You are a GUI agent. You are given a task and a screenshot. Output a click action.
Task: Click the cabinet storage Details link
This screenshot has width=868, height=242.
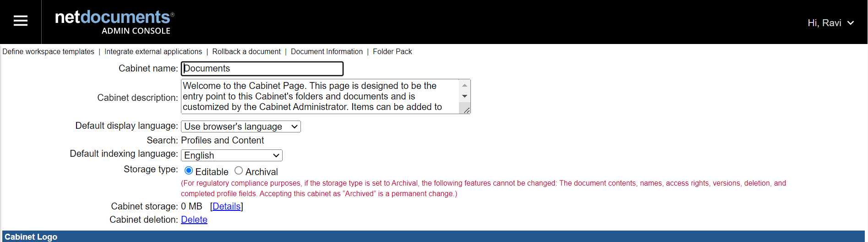tap(226, 206)
